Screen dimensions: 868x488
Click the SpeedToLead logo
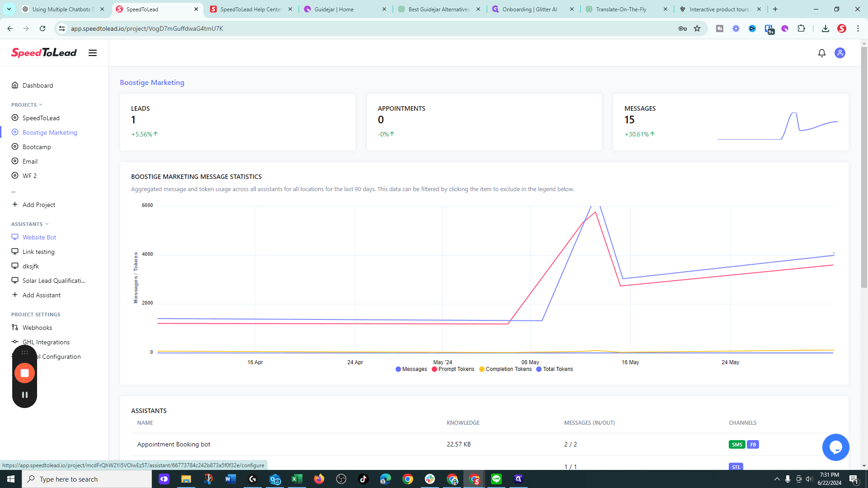44,53
